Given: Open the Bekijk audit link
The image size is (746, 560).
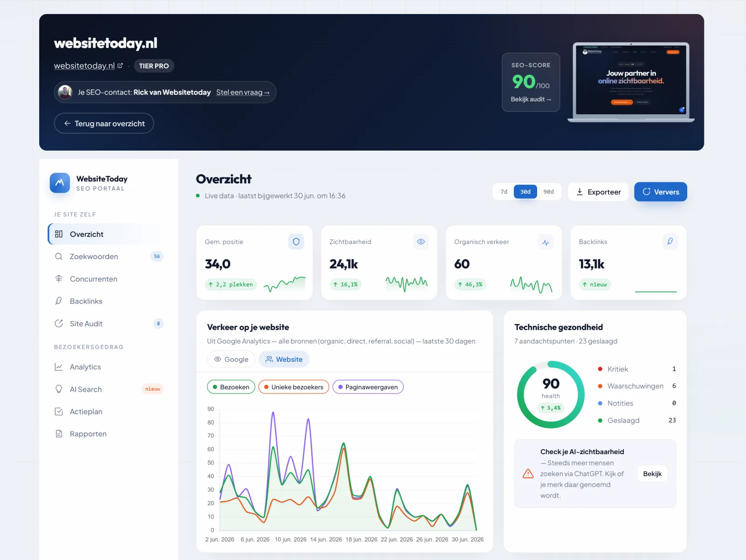Looking at the screenshot, I should click(531, 99).
